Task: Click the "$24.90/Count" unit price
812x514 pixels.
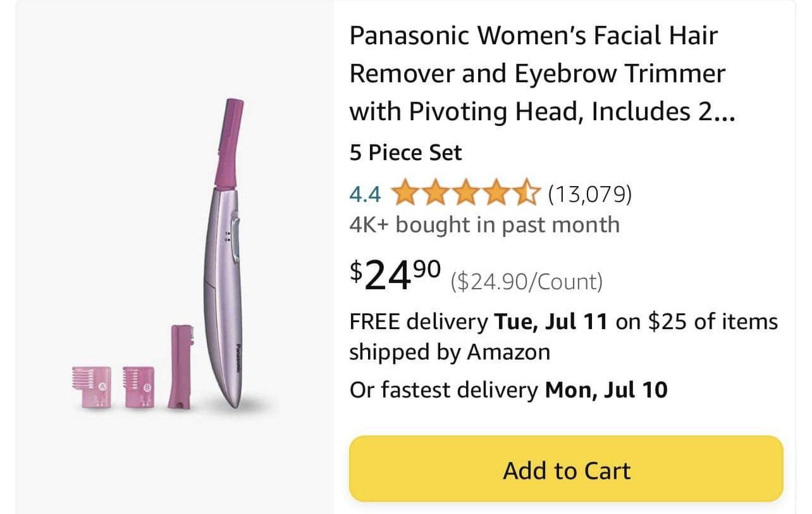Action: pos(526,281)
